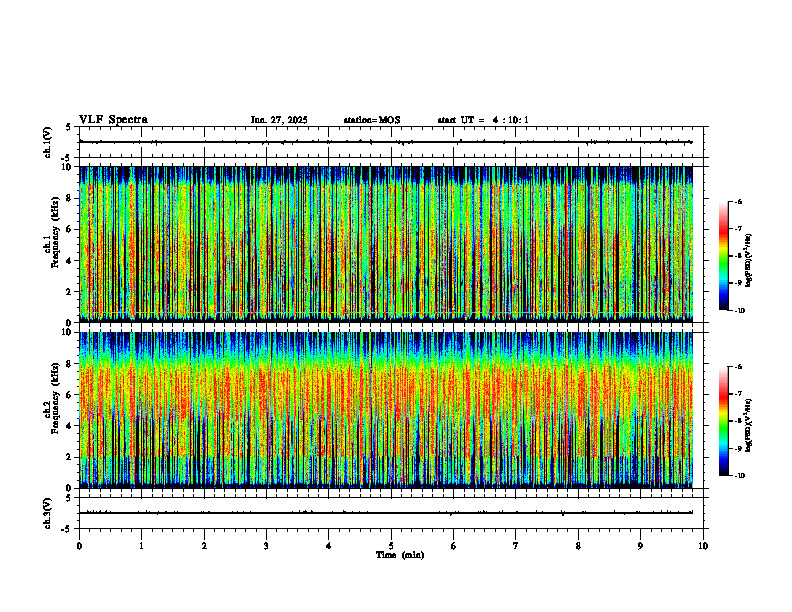Viewport: 792px width, 612px height.
Task: Click the "-10" value on ch.2 color bar
Action: click(x=739, y=476)
